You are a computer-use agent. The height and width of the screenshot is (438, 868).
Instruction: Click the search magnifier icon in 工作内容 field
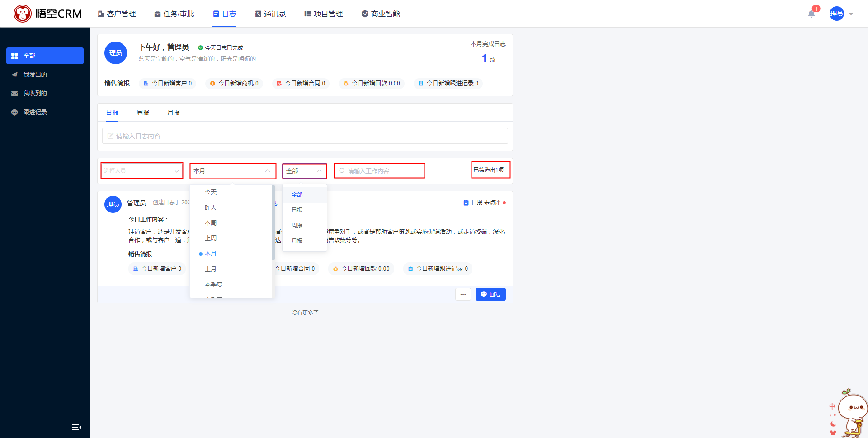342,171
